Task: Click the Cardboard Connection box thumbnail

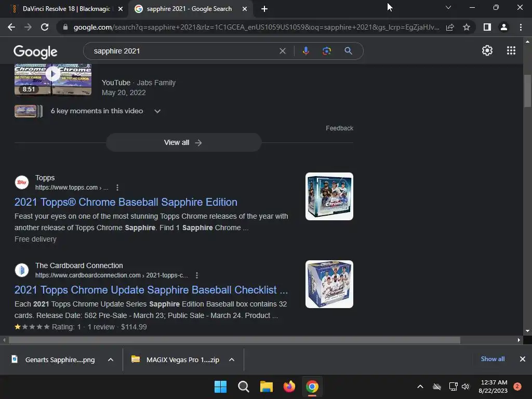Action: 329,284
